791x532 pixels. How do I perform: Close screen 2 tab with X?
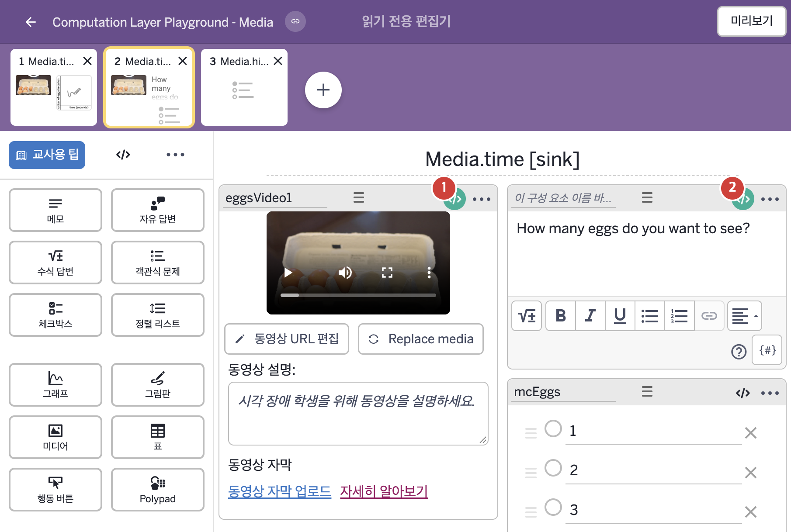pos(183,61)
